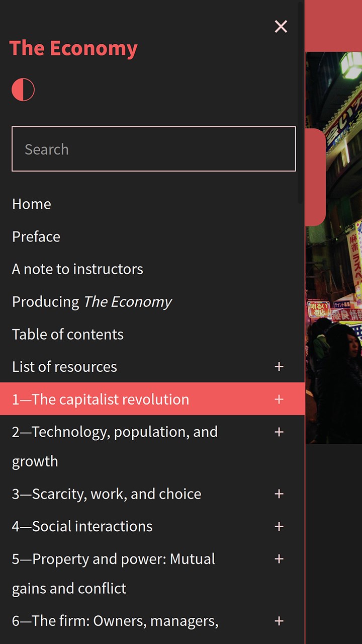Open 3—Scarcity, work, and choice chapter
Screen dimensions: 362x644
pyautogui.click(x=107, y=494)
